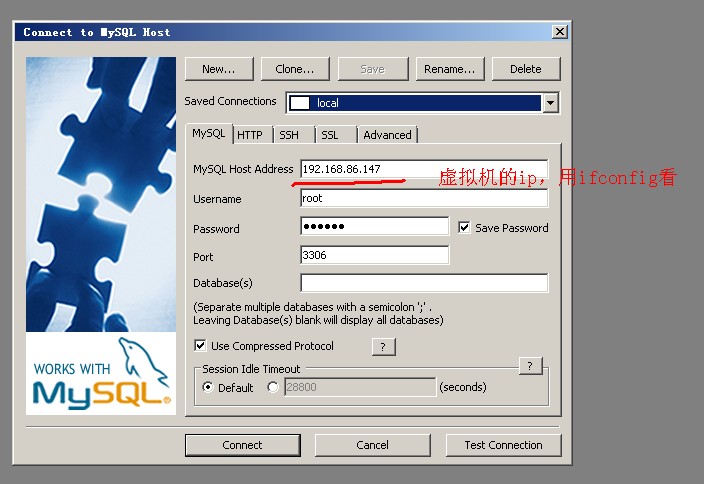Cancel the connection dialog
The image size is (704, 484).
(x=373, y=445)
